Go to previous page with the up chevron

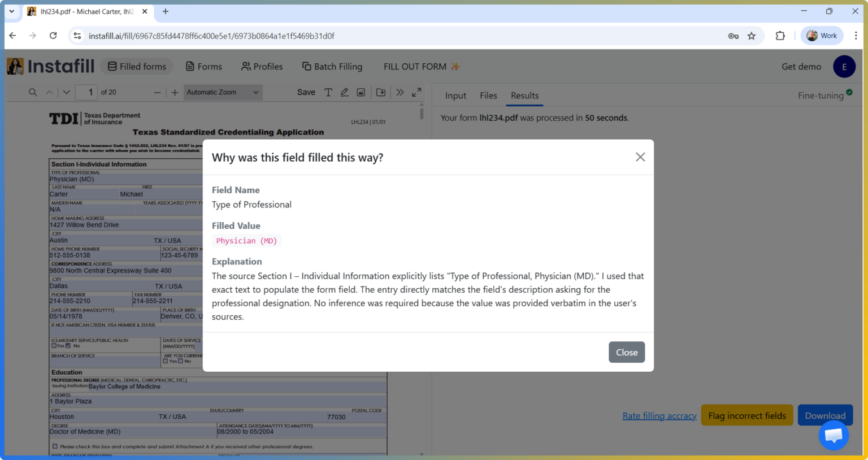(49, 92)
